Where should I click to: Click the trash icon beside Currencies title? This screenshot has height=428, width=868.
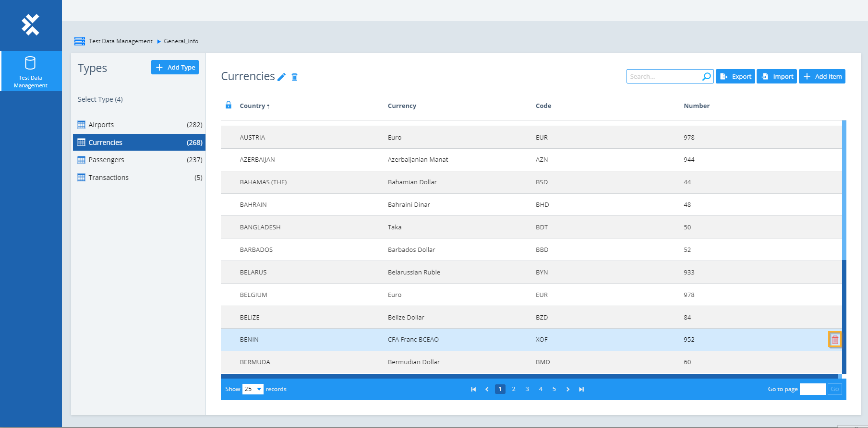tap(295, 77)
